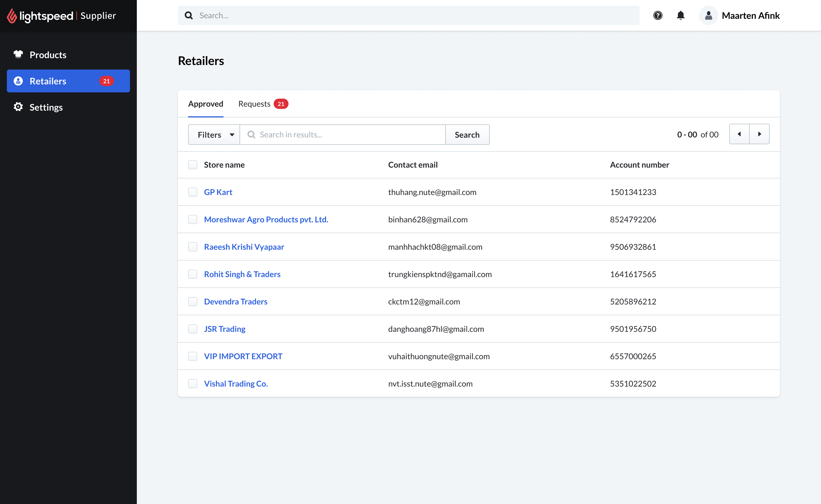This screenshot has height=504, width=821.
Task: Open JSR Trading link
Action: pyautogui.click(x=225, y=329)
